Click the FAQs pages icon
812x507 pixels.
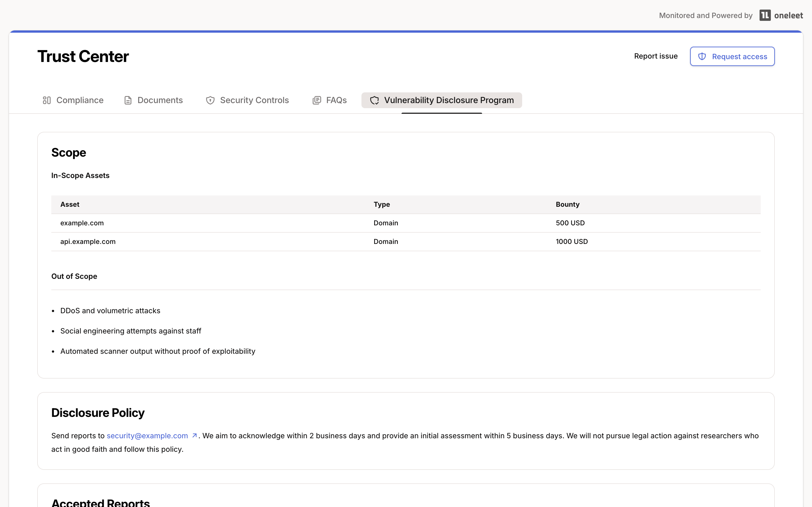click(316, 100)
